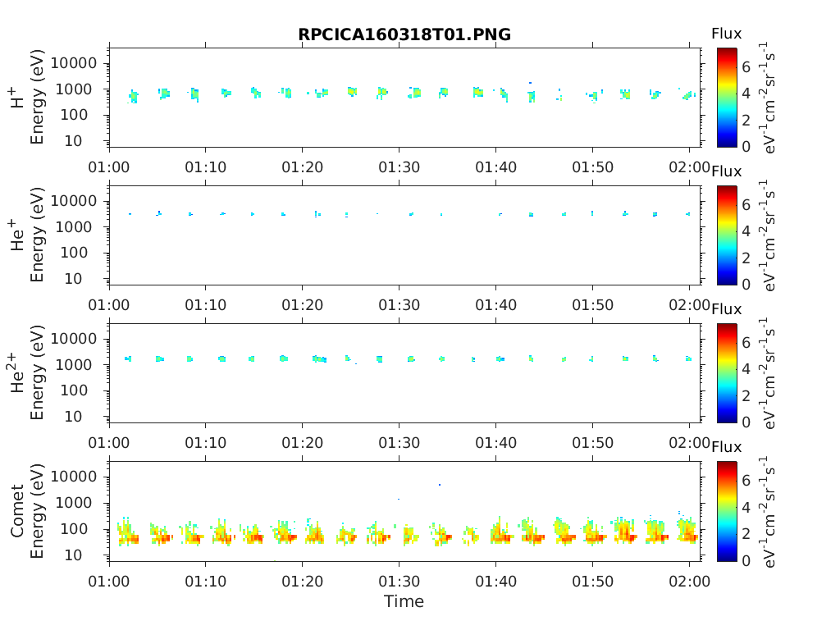Viewport: 840px width, 630px height.
Task: Click the isolated blue dot near 01:43 in the H+ panel
Action: pyautogui.click(x=531, y=83)
